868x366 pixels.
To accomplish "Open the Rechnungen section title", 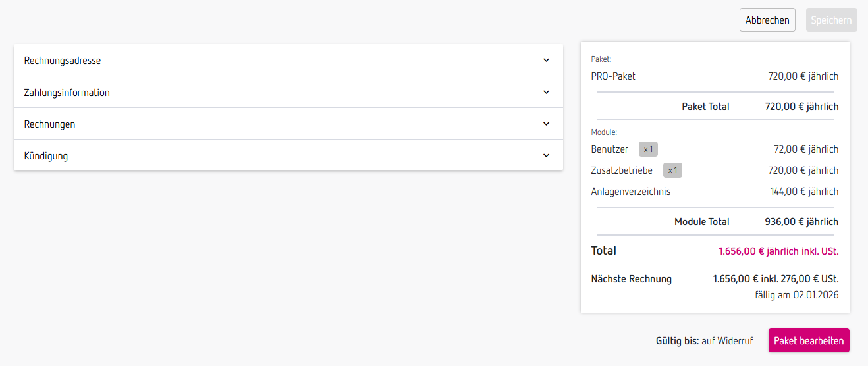I will point(49,124).
